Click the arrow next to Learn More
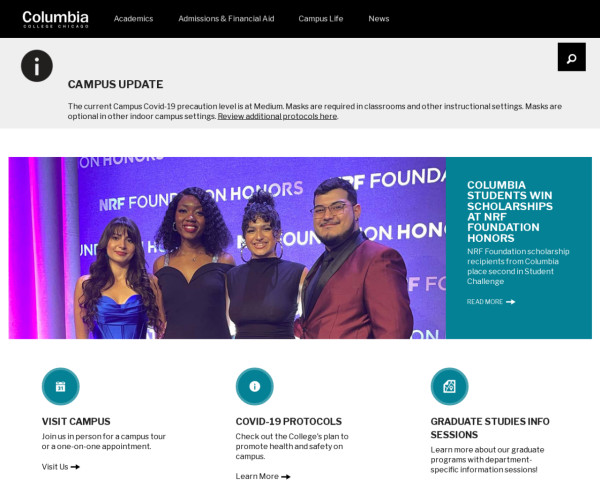This screenshot has width=600, height=480. 286,476
